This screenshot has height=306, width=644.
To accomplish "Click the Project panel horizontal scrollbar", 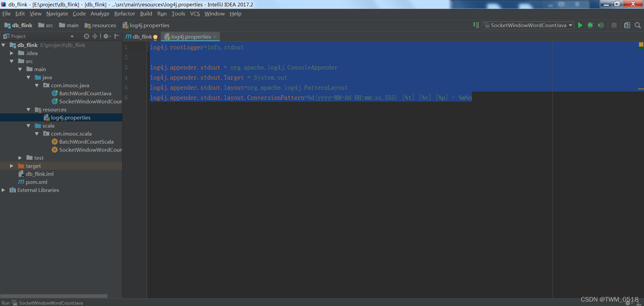I will click(54, 296).
